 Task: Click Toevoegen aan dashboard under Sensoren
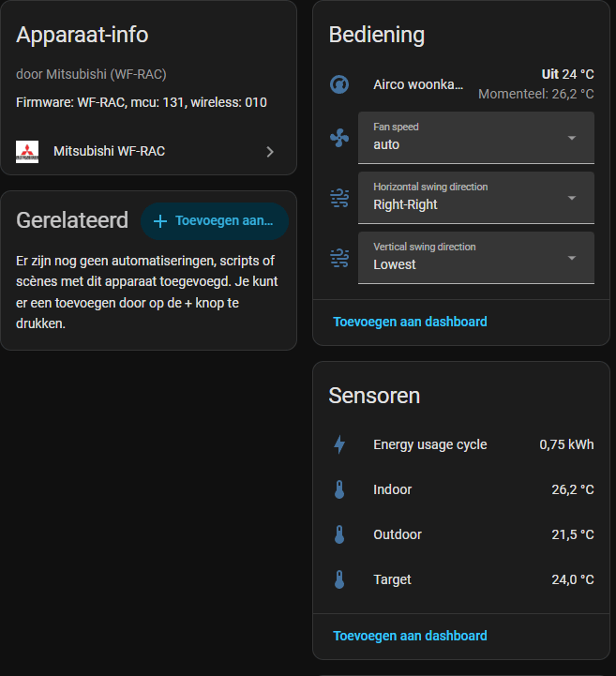coord(410,636)
